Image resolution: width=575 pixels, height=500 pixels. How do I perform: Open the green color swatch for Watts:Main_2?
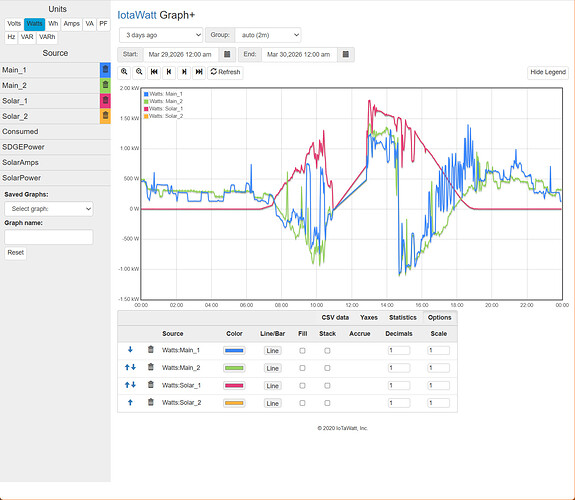[234, 368]
